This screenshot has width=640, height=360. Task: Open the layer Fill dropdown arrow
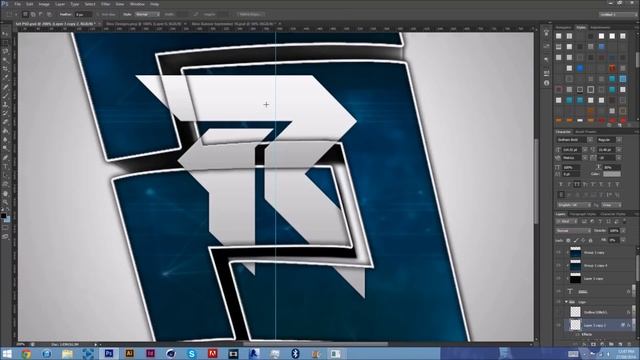[x=623, y=240]
